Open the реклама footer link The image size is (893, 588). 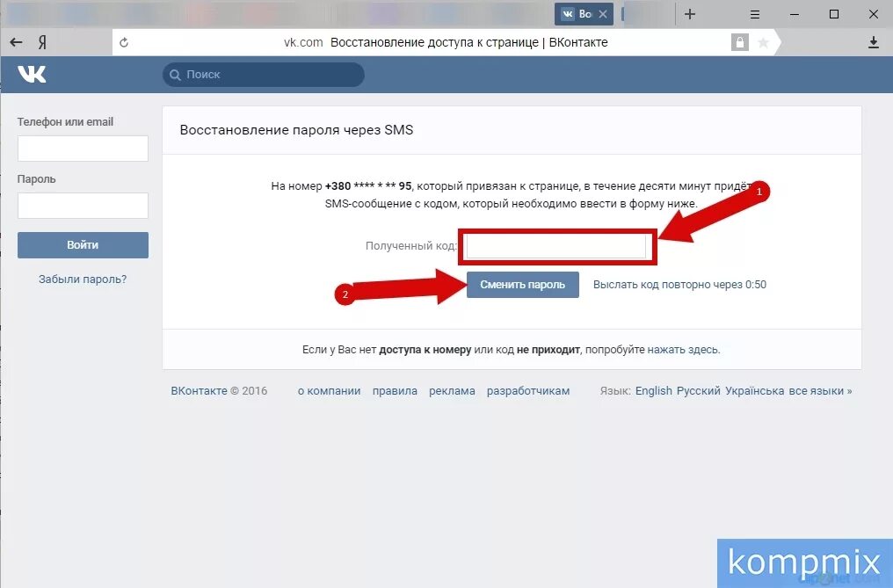coord(452,391)
